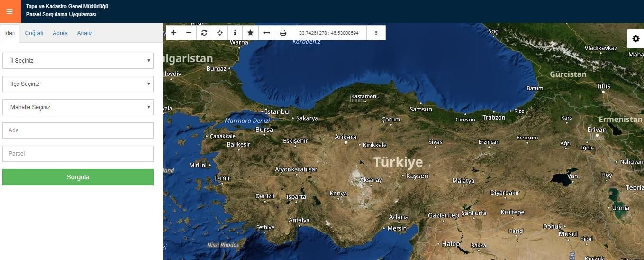Click the Adana label on map
This screenshot has width=644, height=260.
click(399, 217)
